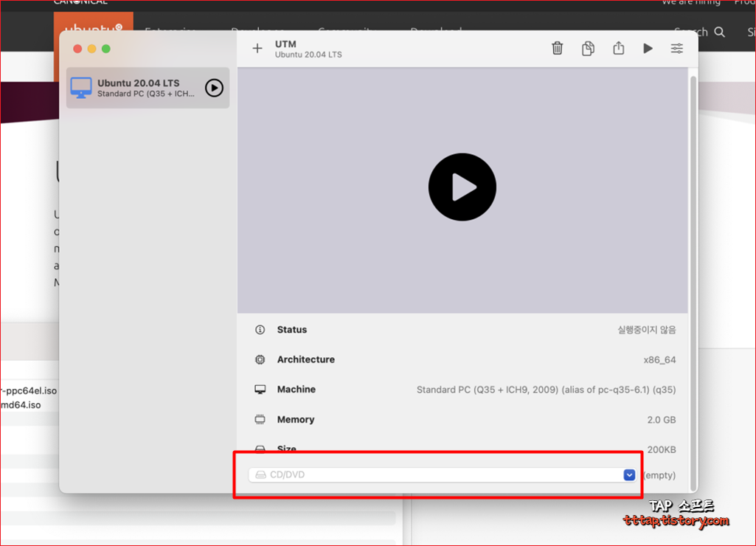
Task: Share the VM with the export icon
Action: click(619, 48)
